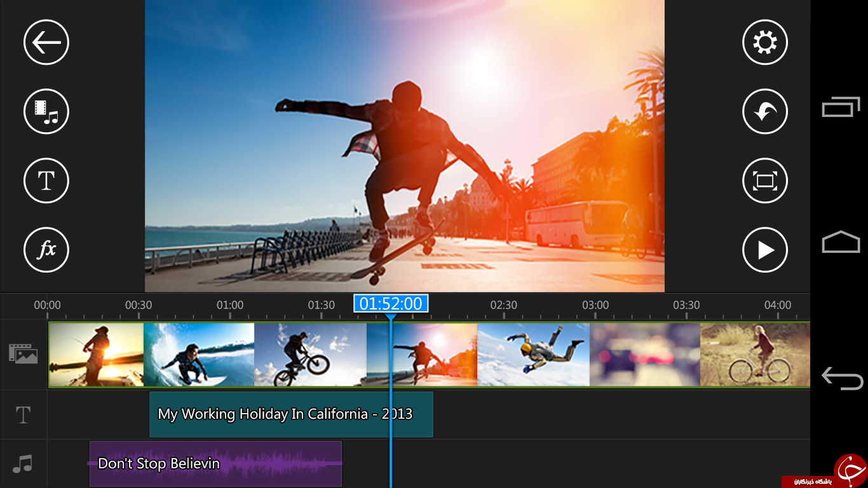868x488 pixels.
Task: Play the video preview
Action: 765,250
